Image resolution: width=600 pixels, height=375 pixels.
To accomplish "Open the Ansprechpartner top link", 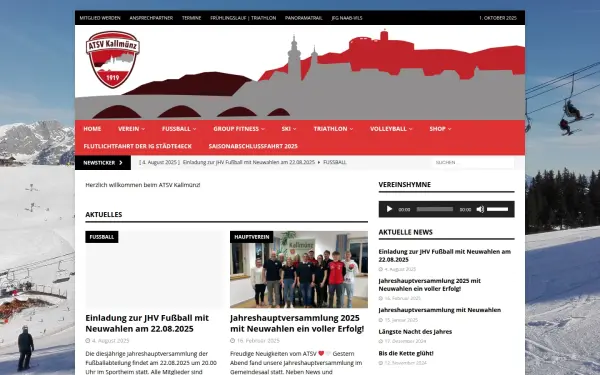I will pos(151,18).
